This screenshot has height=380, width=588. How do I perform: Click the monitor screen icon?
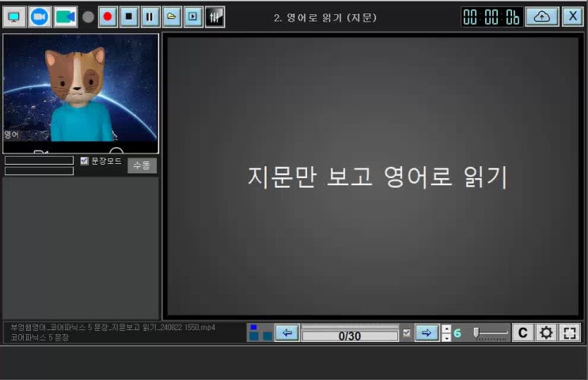[x=14, y=17]
